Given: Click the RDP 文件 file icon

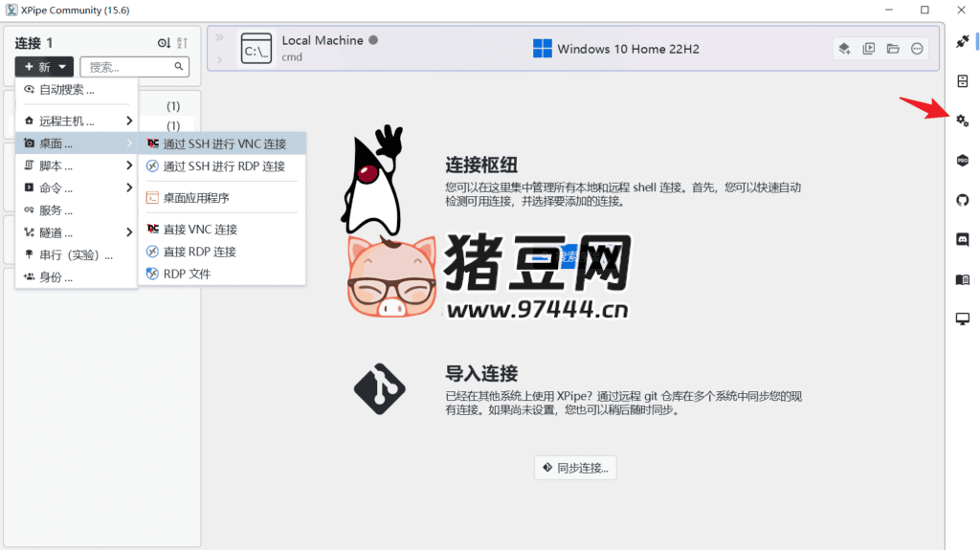Looking at the screenshot, I should coord(152,274).
